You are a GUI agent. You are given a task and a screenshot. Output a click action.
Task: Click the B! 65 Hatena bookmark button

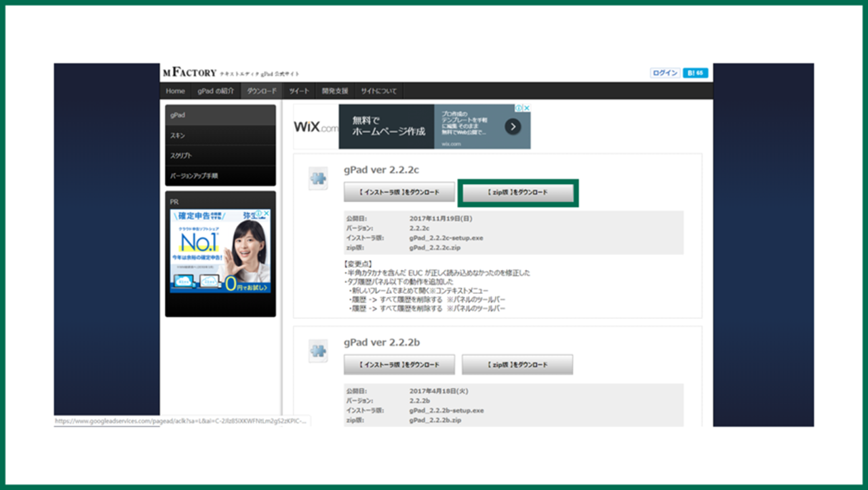point(695,73)
